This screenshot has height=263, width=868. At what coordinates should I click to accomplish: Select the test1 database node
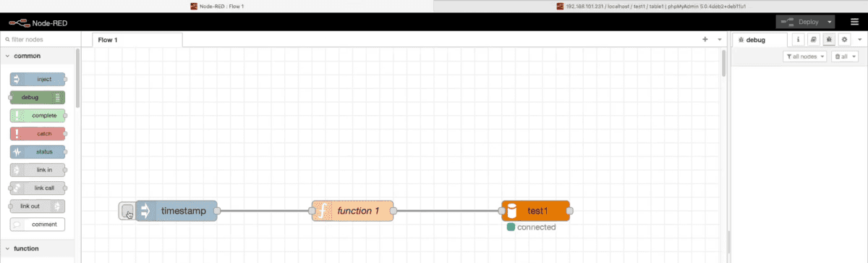pyautogui.click(x=535, y=211)
